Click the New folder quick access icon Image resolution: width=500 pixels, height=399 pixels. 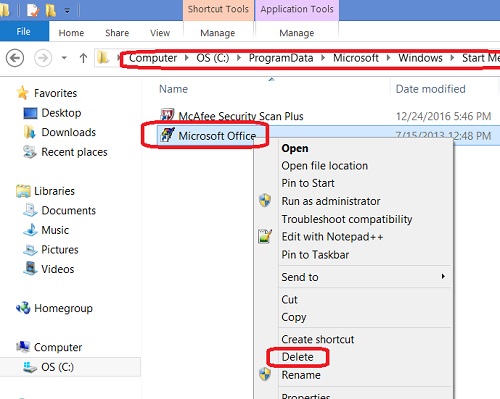click(x=51, y=10)
